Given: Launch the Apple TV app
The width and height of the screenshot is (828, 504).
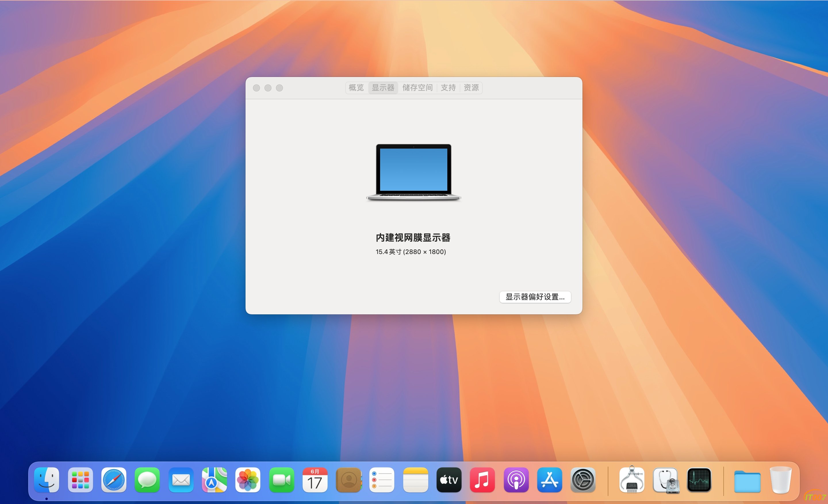Looking at the screenshot, I should click(x=449, y=480).
